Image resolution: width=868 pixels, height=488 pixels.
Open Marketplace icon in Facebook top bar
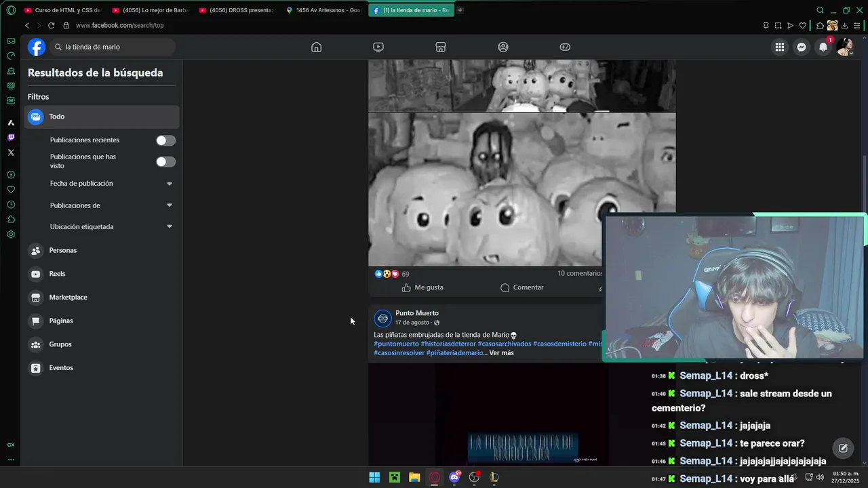(441, 47)
